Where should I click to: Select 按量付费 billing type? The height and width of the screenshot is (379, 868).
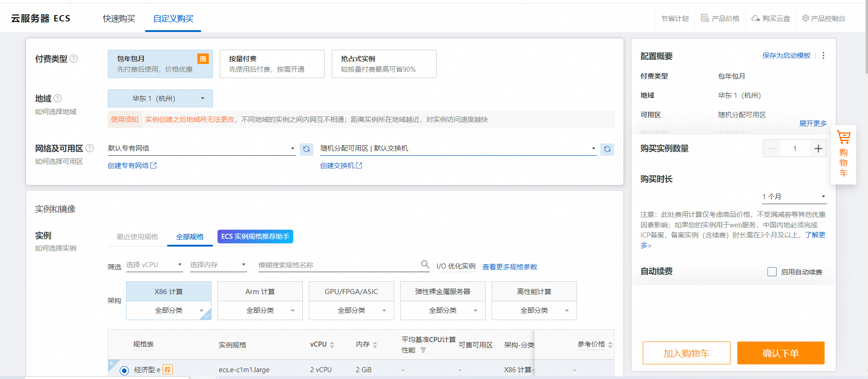[x=272, y=64]
